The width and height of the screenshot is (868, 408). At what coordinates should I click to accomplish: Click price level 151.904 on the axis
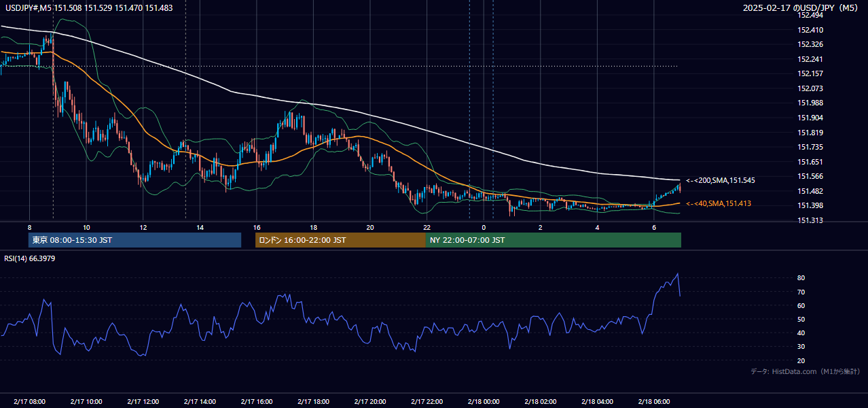810,118
